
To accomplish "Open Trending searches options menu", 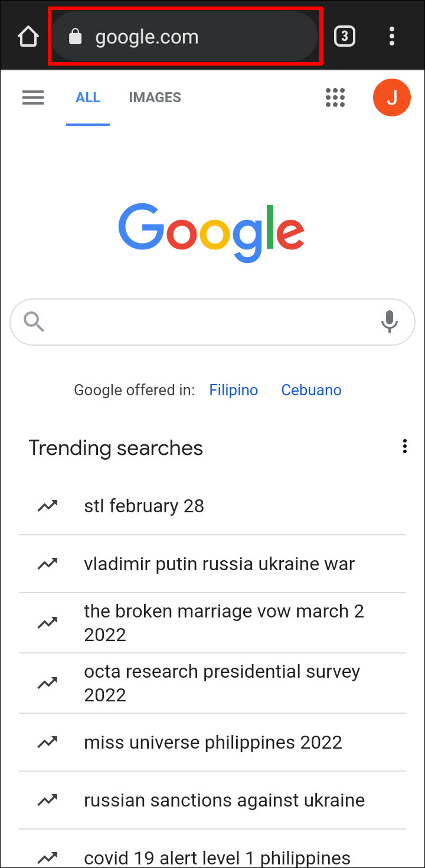I will pos(404,447).
